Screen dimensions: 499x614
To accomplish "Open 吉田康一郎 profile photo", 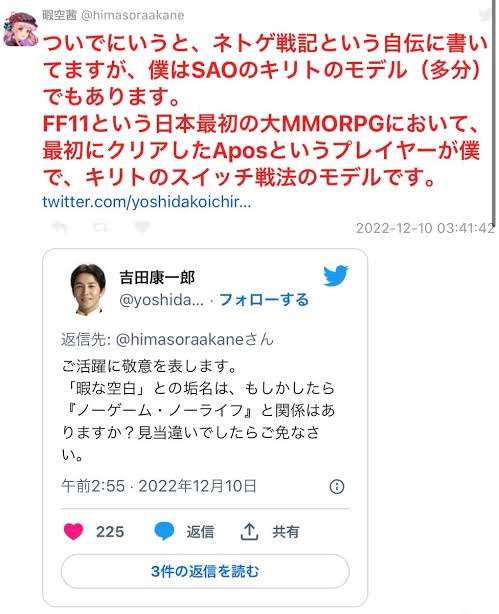I will pyautogui.click(x=88, y=289).
